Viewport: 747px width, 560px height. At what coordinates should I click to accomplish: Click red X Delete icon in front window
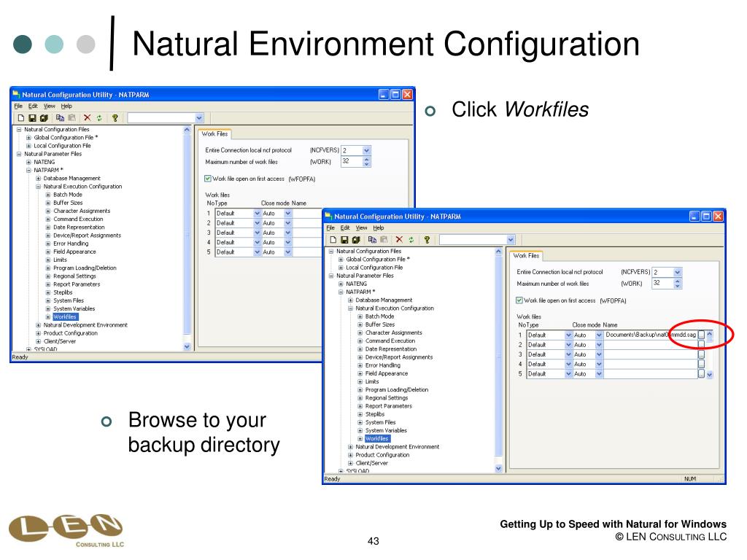[x=399, y=239]
